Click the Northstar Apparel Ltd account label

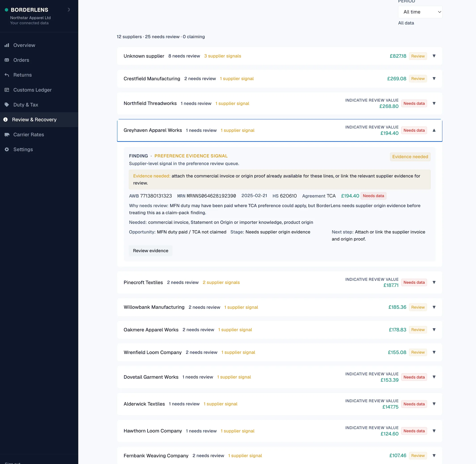click(30, 18)
